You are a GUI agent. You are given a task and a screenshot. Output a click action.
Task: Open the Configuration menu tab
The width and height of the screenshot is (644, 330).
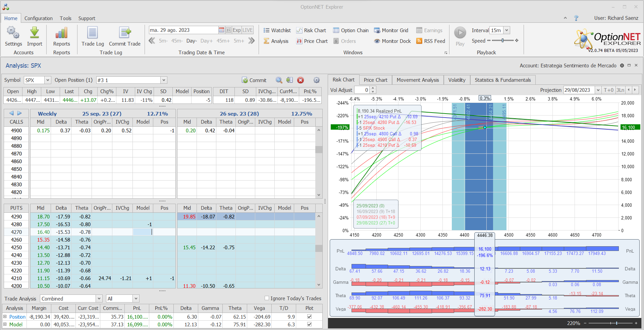pos(38,18)
